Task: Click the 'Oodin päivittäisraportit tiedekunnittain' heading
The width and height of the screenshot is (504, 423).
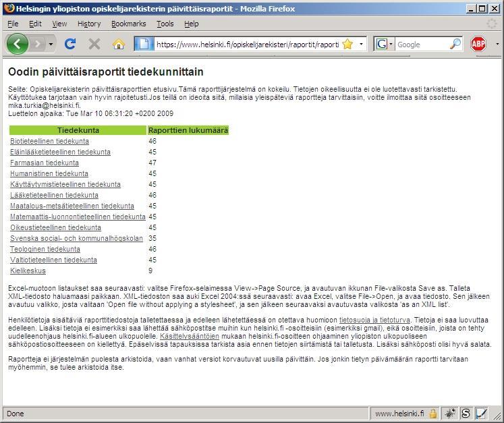Action: coord(106,72)
